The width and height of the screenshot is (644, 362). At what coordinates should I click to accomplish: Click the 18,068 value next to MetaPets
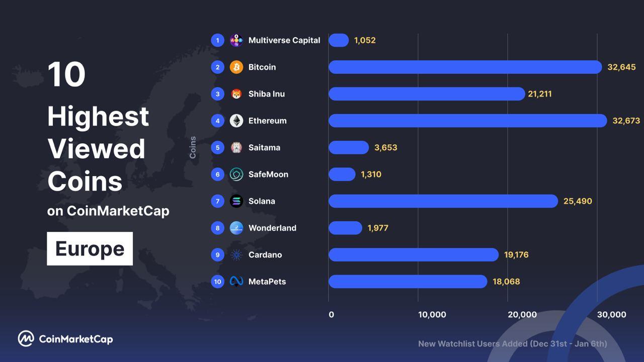click(x=506, y=282)
